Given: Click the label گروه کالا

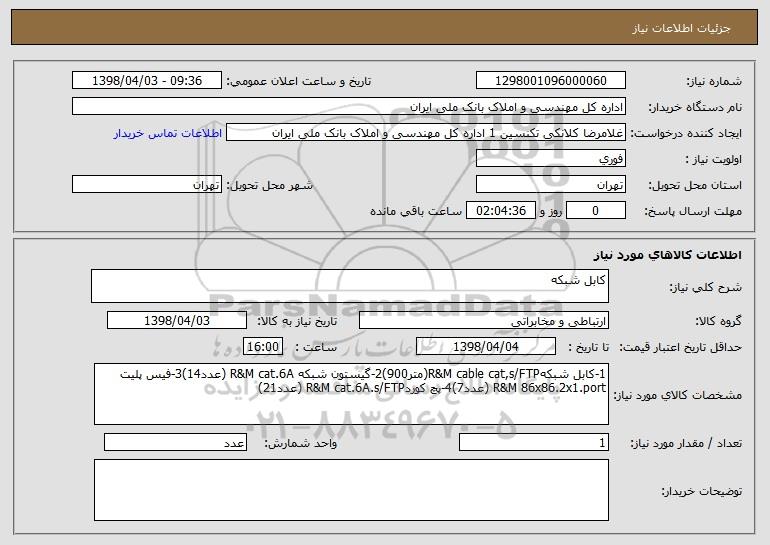Looking at the screenshot, I should (x=718, y=322).
